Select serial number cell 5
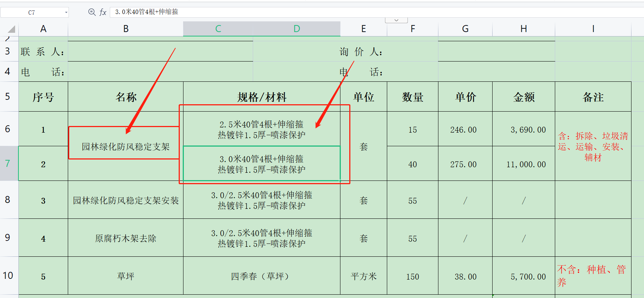 click(43, 276)
